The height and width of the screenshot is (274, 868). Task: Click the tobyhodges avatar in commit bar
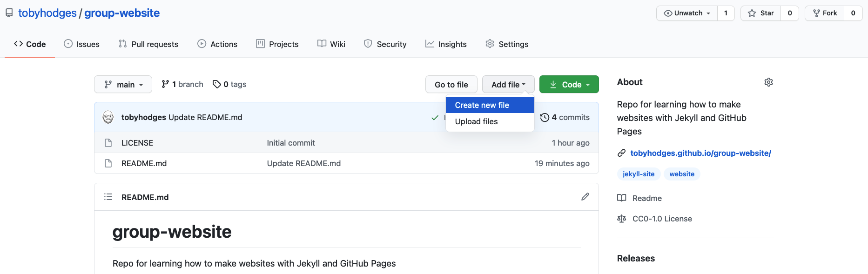[x=108, y=117]
